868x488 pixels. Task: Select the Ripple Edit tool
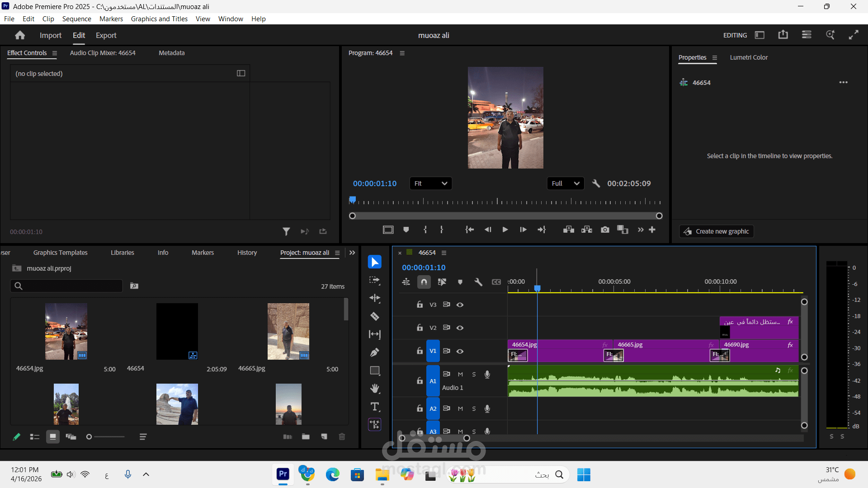[374, 298]
